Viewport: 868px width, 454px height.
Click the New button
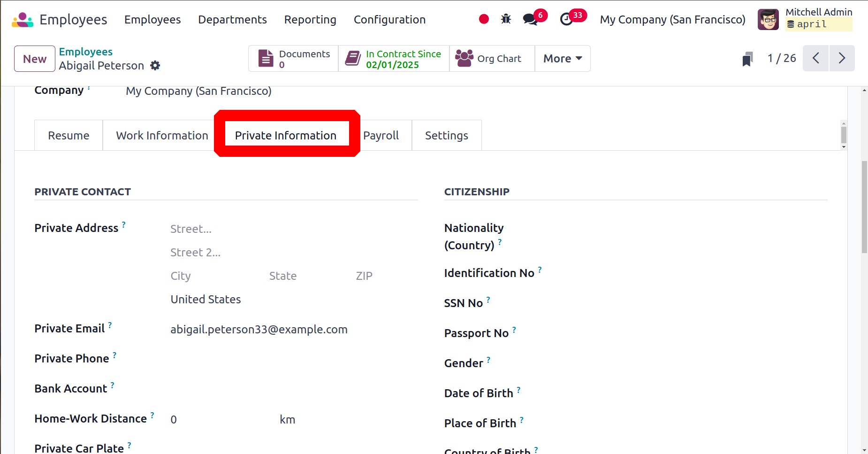click(35, 59)
